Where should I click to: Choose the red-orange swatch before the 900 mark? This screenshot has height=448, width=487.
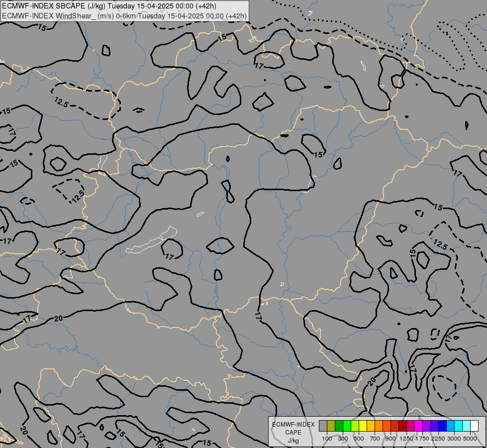(387, 426)
